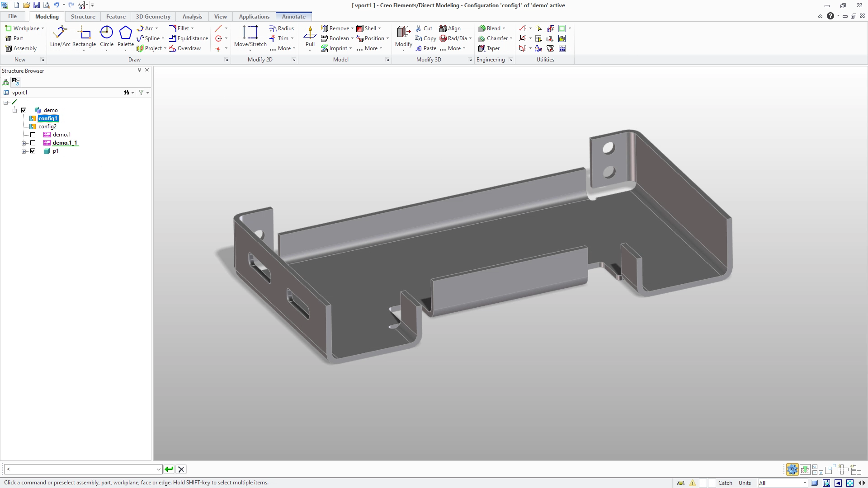Switch to the Feature tab
The image size is (868, 488).
tap(116, 17)
